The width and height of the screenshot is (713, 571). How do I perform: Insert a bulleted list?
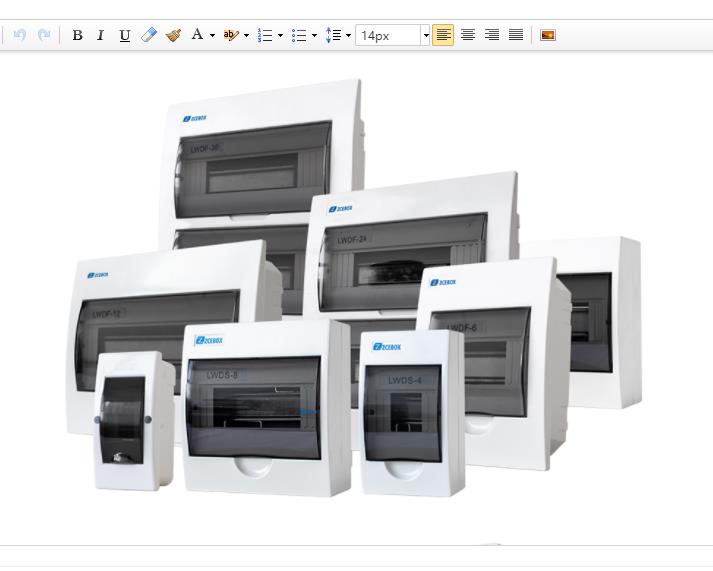click(x=298, y=35)
